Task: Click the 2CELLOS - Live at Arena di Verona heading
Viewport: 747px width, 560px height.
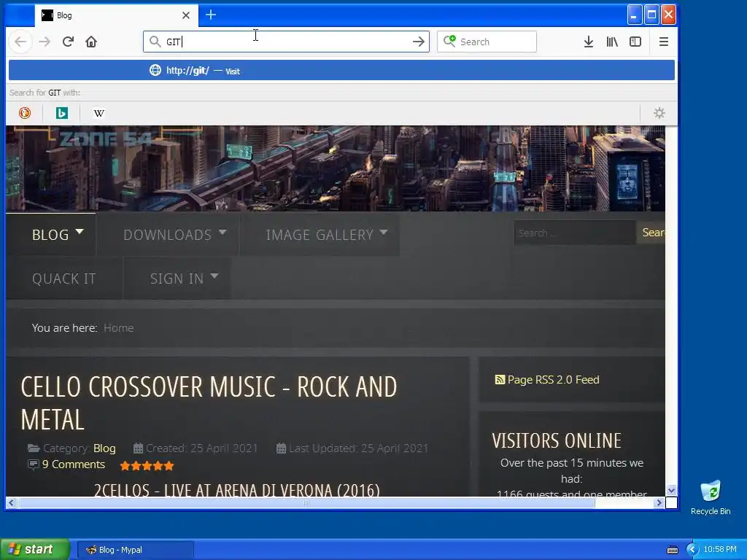Action: [237, 490]
